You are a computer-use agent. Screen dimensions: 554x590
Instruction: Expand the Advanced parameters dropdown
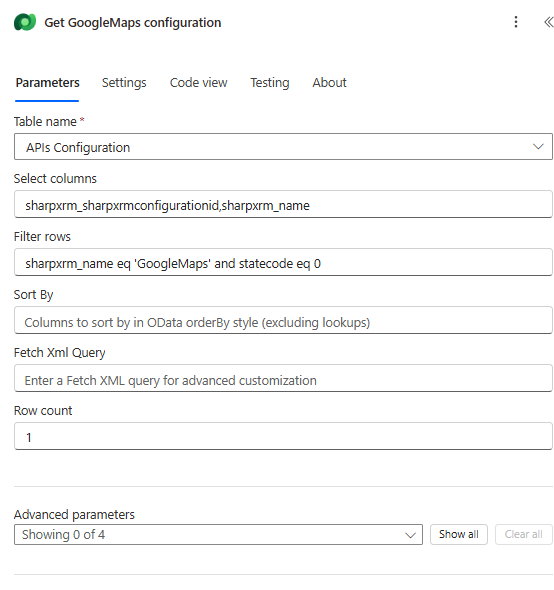[x=218, y=534]
